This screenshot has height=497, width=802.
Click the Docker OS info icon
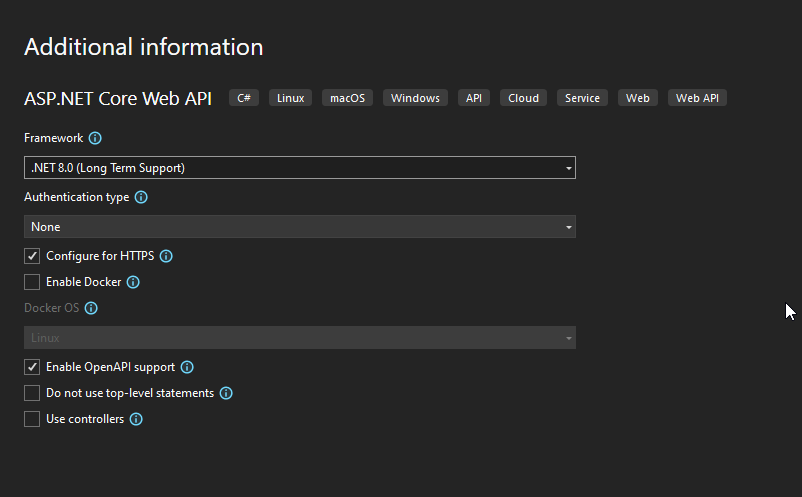click(91, 308)
